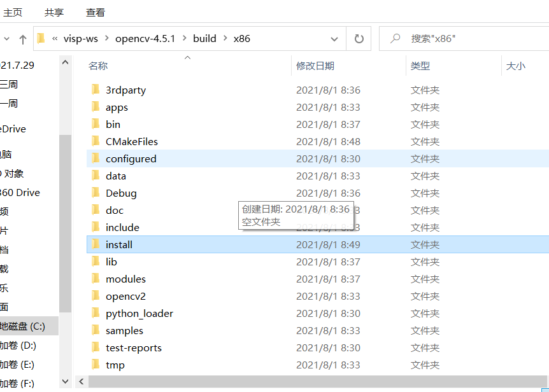Navigate to build in breadcrumb path
The image size is (549, 392).
[204, 38]
